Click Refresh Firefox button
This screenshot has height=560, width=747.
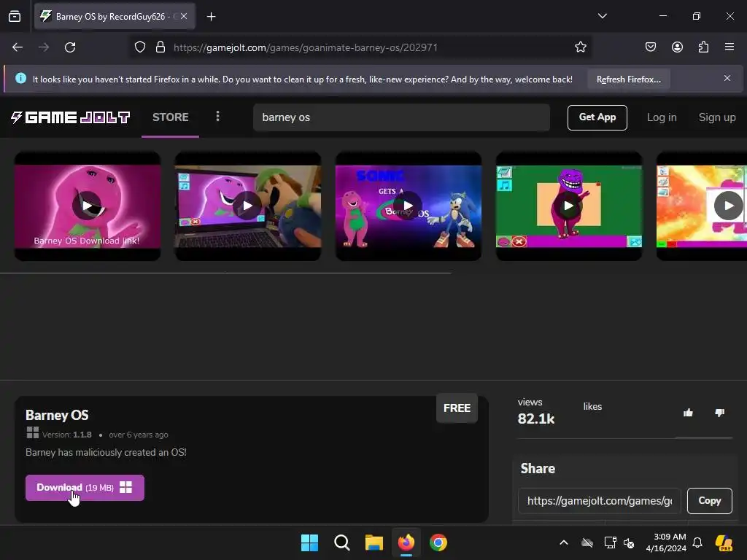(628, 79)
